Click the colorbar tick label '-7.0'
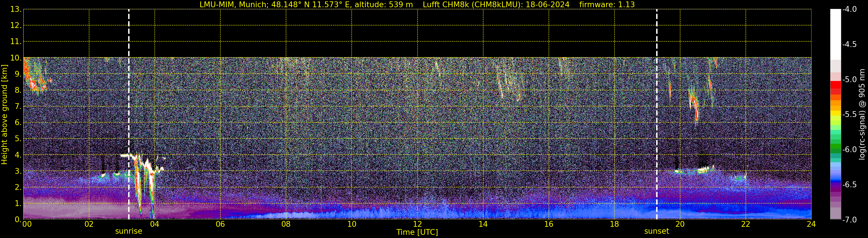 pyautogui.click(x=850, y=220)
